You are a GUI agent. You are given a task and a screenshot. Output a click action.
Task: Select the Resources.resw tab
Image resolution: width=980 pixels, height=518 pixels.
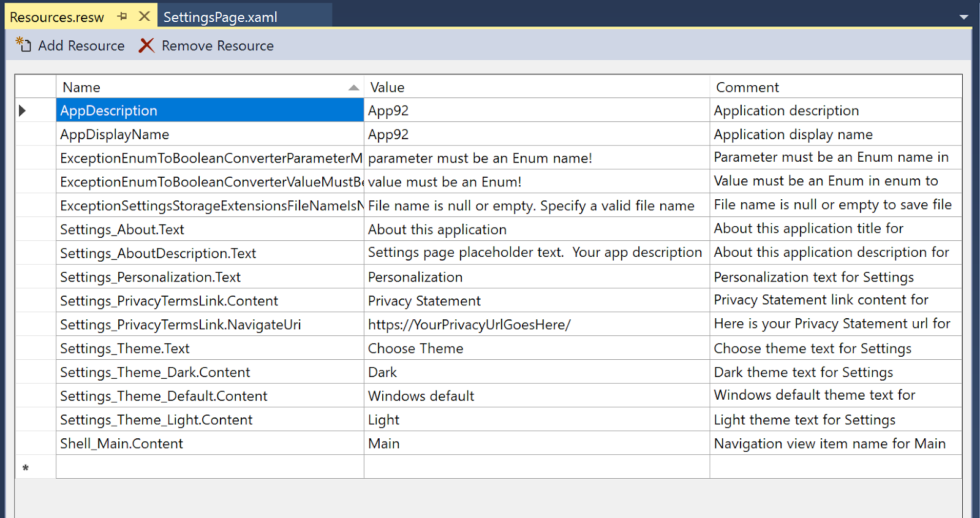pos(57,17)
